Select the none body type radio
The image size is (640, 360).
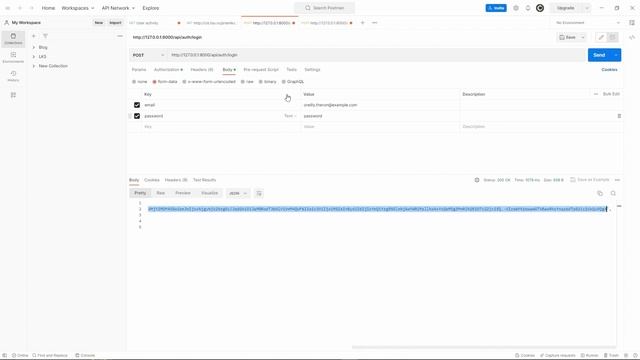click(x=134, y=82)
